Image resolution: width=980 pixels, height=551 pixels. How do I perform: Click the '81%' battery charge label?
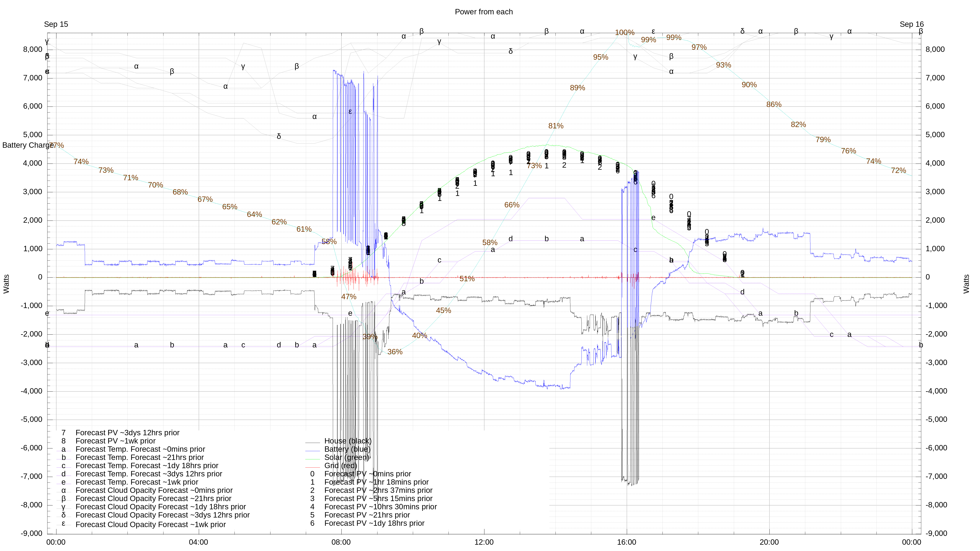(556, 126)
